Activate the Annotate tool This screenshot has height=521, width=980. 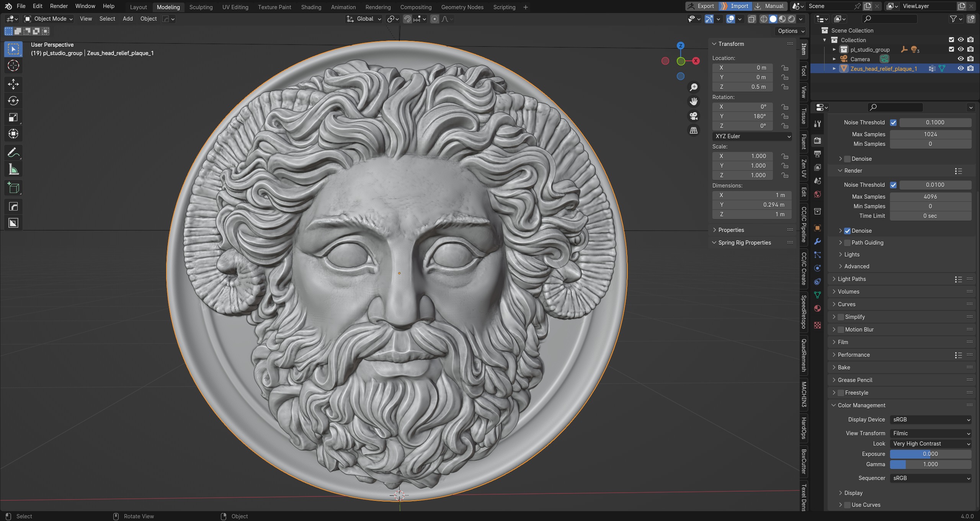point(13,153)
